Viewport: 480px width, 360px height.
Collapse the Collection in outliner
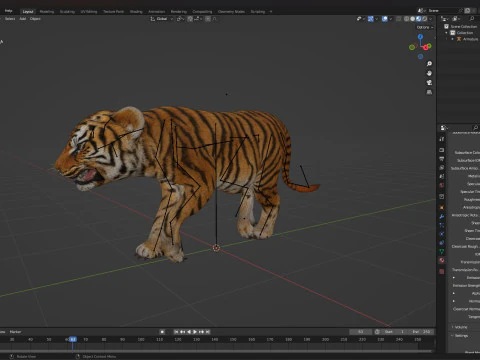click(x=446, y=33)
